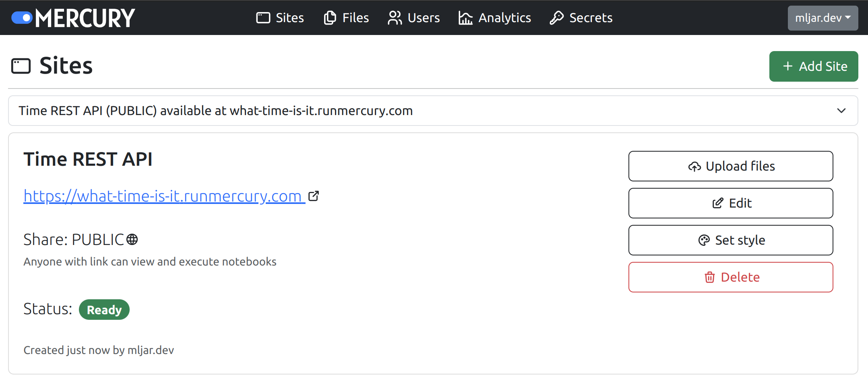Select the Users icon in top navigation
The height and width of the screenshot is (391, 868).
(x=394, y=18)
